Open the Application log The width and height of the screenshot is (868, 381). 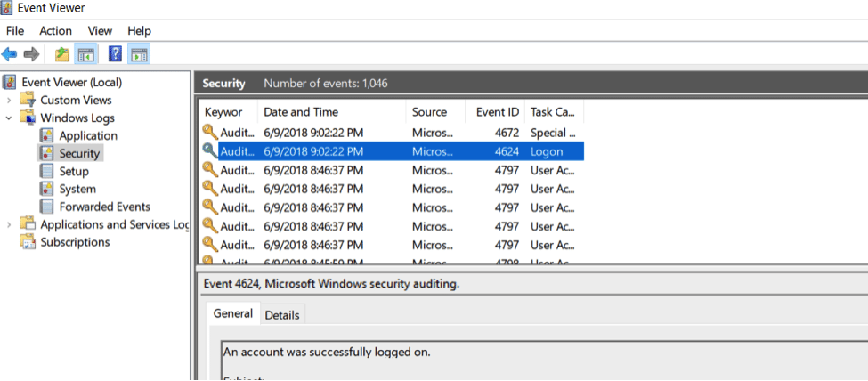(x=87, y=135)
